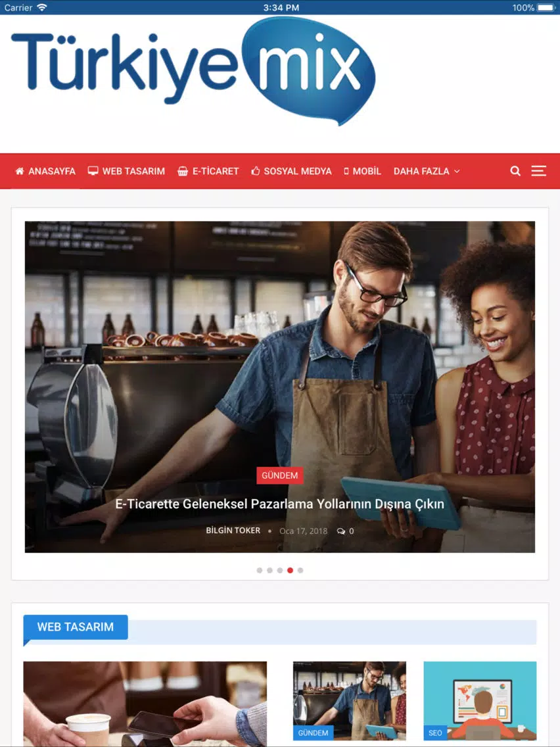Select the second slider pagination dot
This screenshot has width=560, height=747.
[x=269, y=570]
